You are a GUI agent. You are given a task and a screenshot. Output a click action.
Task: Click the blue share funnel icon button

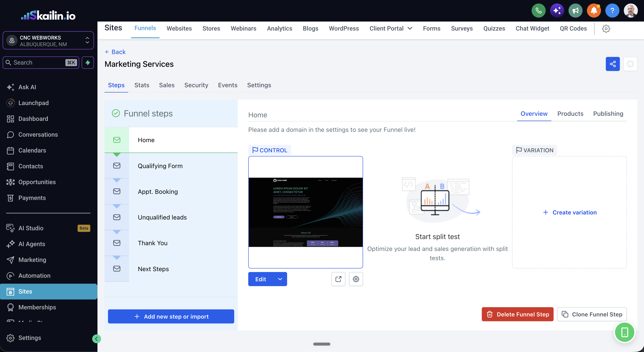click(613, 64)
